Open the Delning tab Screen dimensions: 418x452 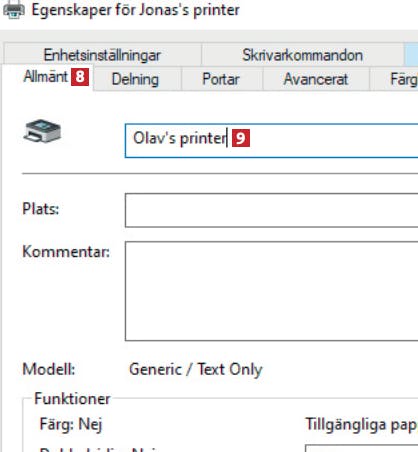pos(135,79)
